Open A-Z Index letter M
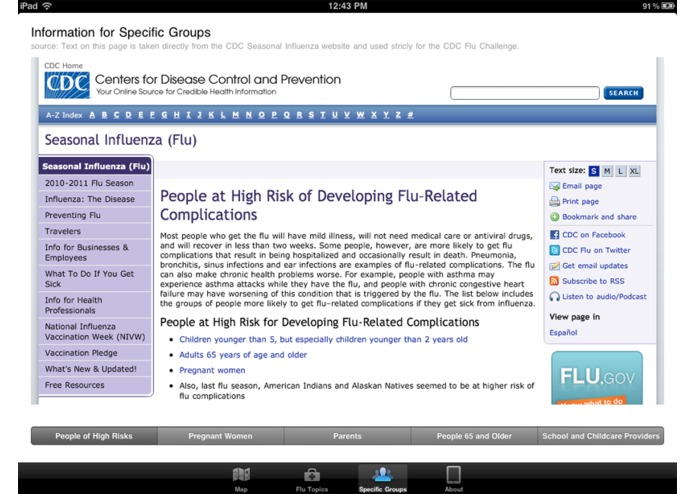 [235, 115]
